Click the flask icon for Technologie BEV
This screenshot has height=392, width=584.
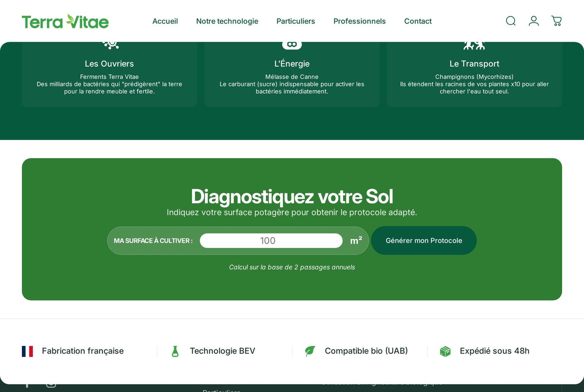click(x=175, y=351)
